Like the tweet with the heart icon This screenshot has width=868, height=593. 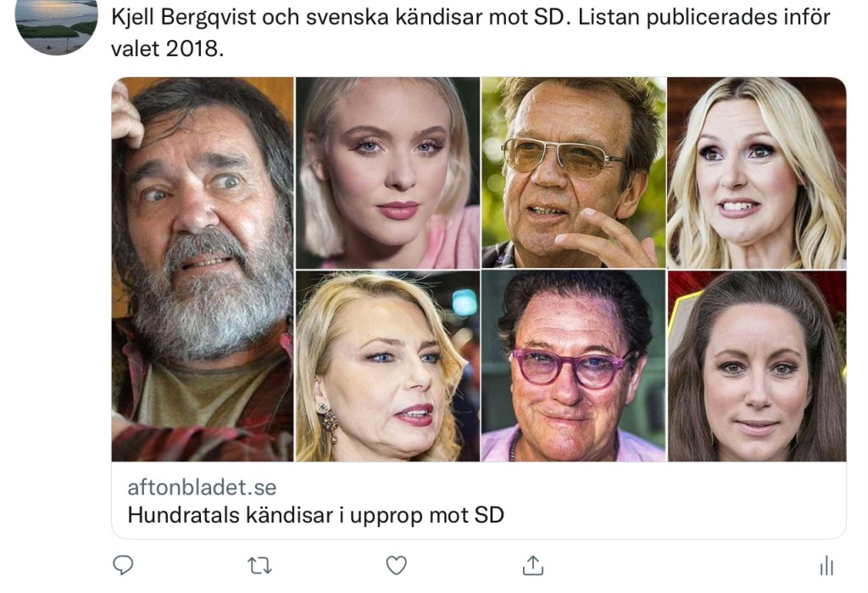[x=396, y=565]
